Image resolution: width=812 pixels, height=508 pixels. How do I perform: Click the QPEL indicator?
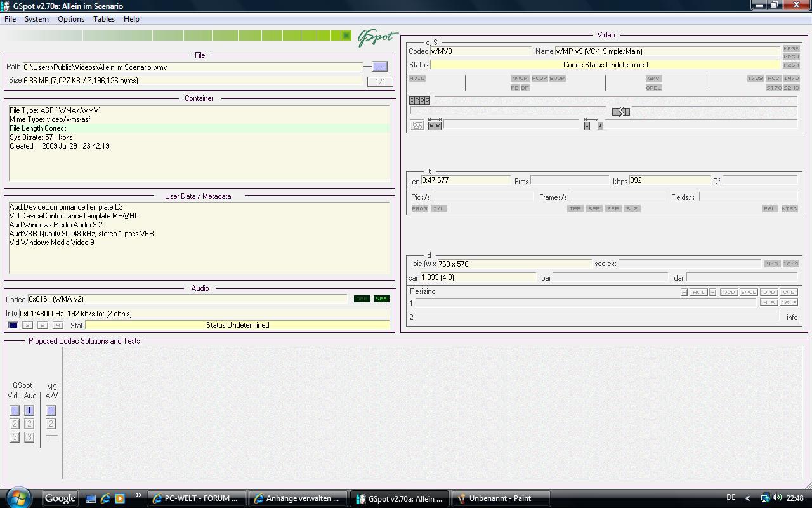[x=653, y=88]
